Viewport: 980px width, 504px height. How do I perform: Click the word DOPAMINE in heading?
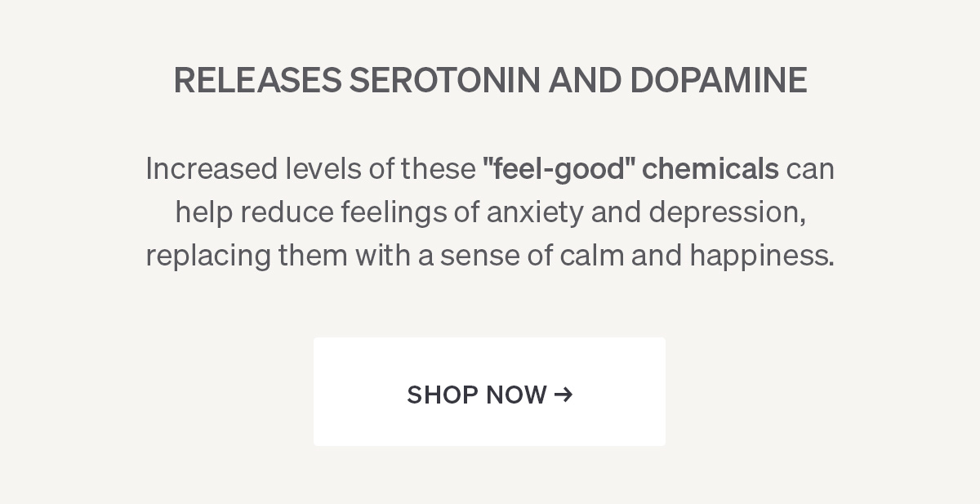(x=718, y=80)
